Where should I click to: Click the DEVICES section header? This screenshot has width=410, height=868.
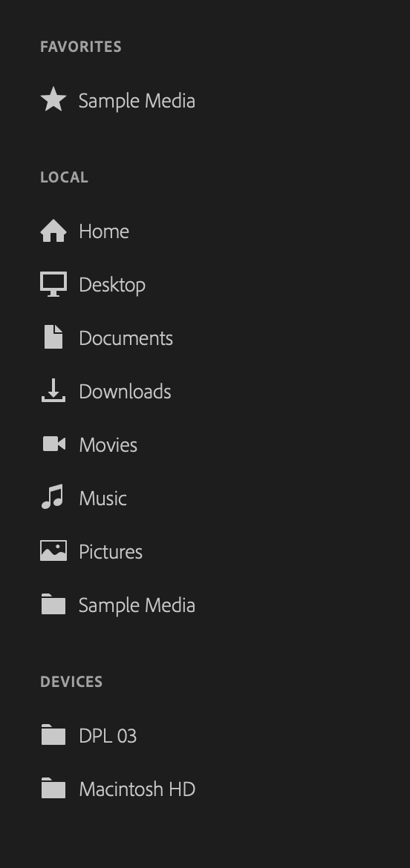[x=71, y=682]
